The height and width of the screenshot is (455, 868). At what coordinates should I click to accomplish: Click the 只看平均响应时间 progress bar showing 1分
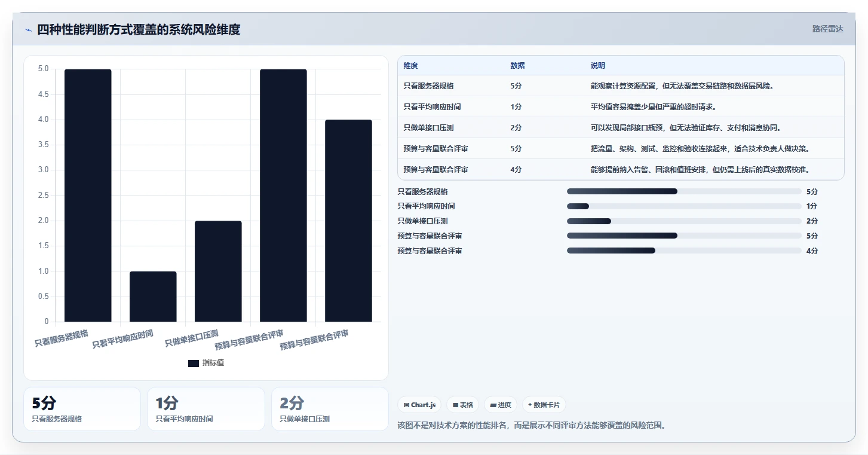(x=684, y=206)
